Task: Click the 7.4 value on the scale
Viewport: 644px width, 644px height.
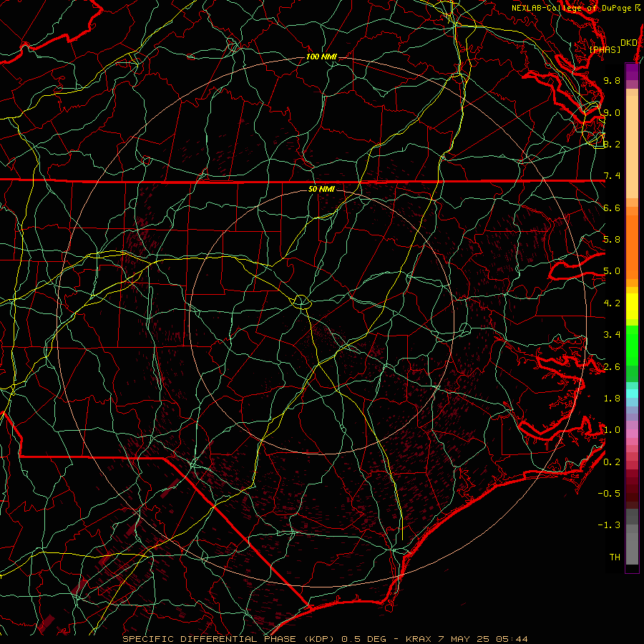Action: point(612,176)
